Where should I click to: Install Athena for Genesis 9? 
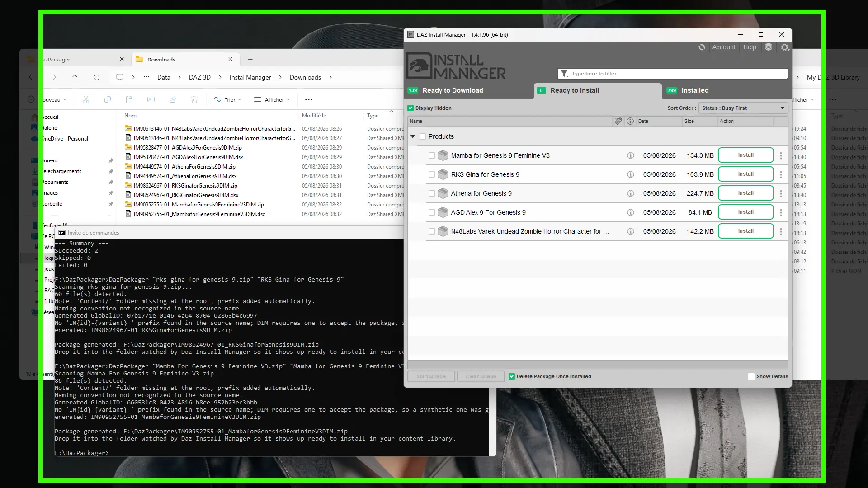[746, 193]
